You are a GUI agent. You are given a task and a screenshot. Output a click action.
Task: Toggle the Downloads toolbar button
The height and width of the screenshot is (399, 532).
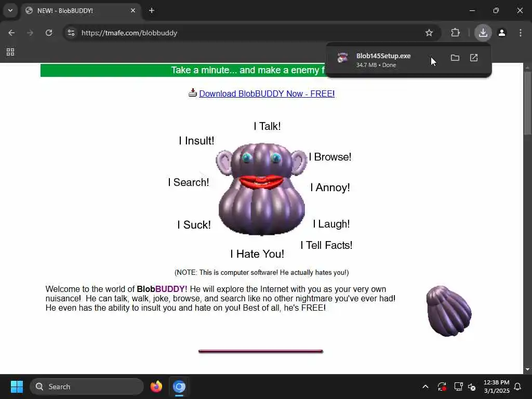483,33
